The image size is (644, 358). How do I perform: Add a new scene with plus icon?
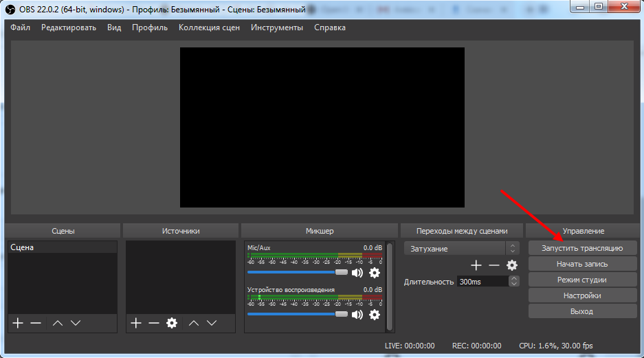pyautogui.click(x=18, y=323)
